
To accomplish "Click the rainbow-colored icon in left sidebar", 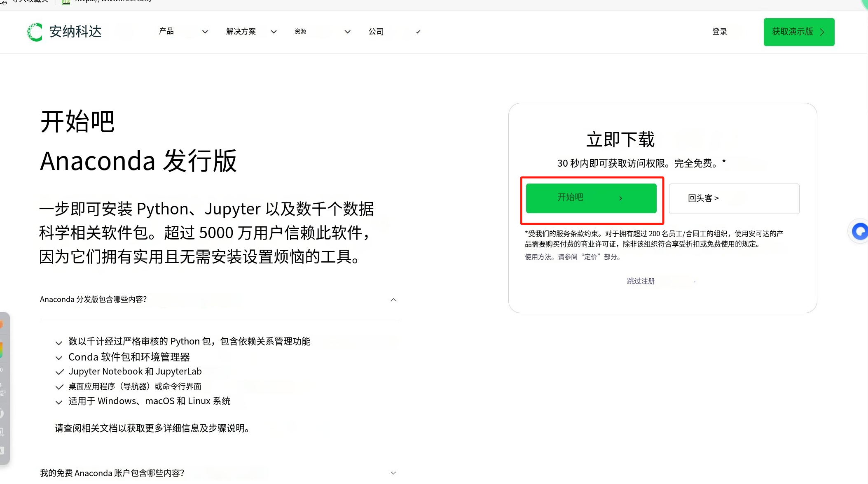I will [2, 349].
